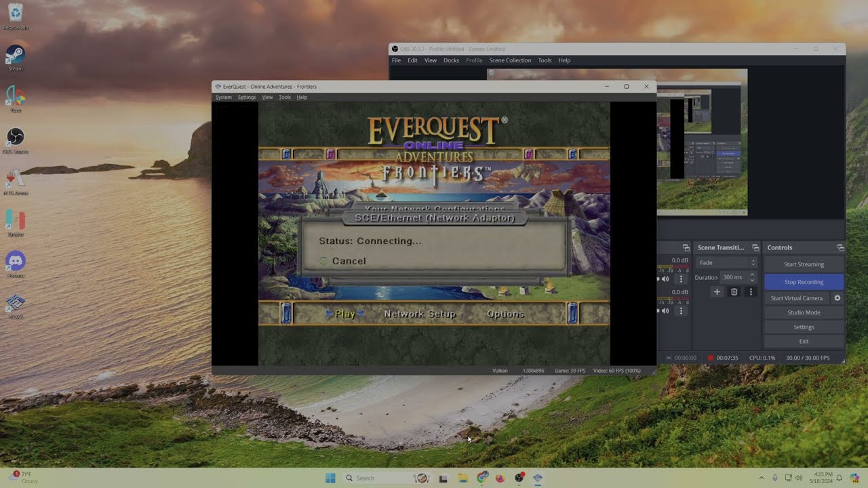Open virtual camera settings gear

[837, 298]
